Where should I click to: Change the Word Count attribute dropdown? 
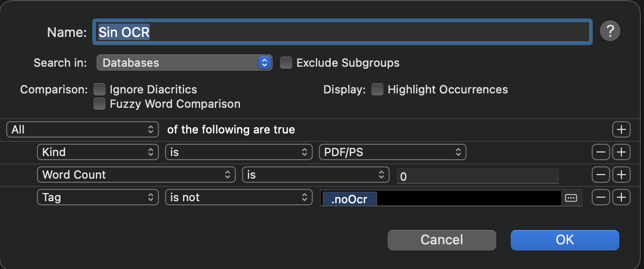coord(136,175)
